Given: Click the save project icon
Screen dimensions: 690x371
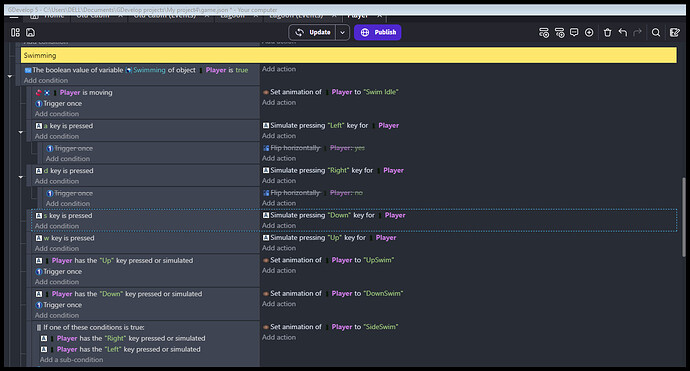Looking at the screenshot, I should [30, 33].
